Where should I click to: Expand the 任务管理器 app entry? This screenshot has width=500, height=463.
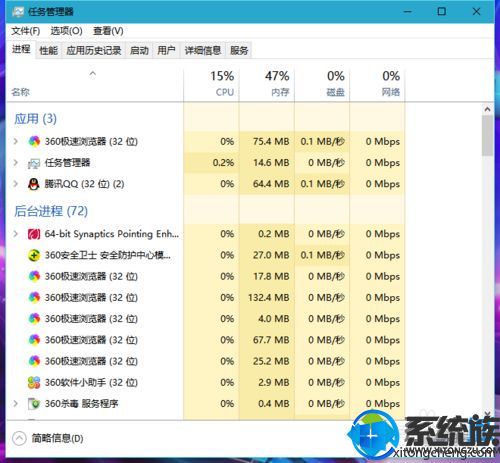[x=15, y=163]
